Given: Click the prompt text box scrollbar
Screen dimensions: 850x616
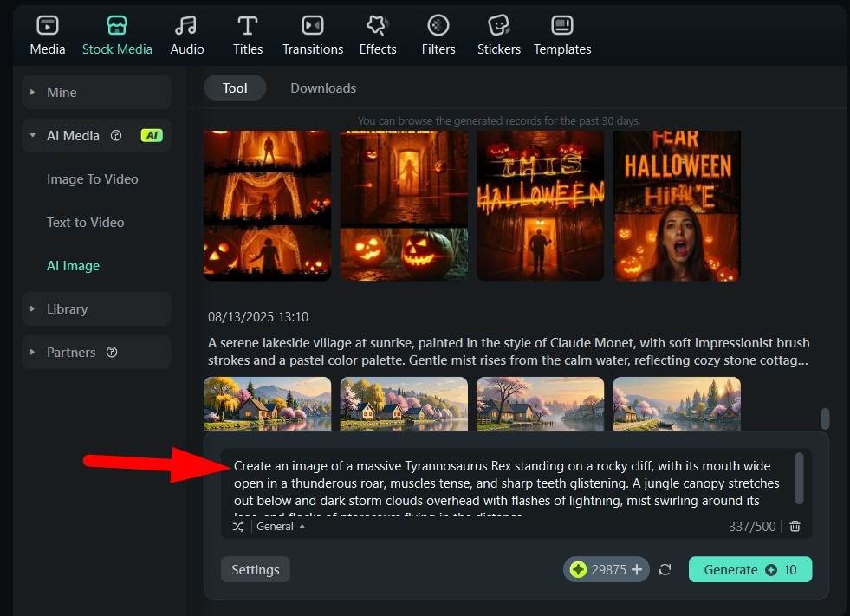Looking at the screenshot, I should (x=799, y=478).
